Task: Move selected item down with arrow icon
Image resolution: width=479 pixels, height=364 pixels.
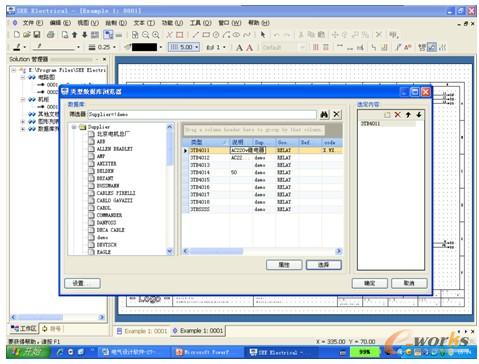Action: [x=419, y=115]
